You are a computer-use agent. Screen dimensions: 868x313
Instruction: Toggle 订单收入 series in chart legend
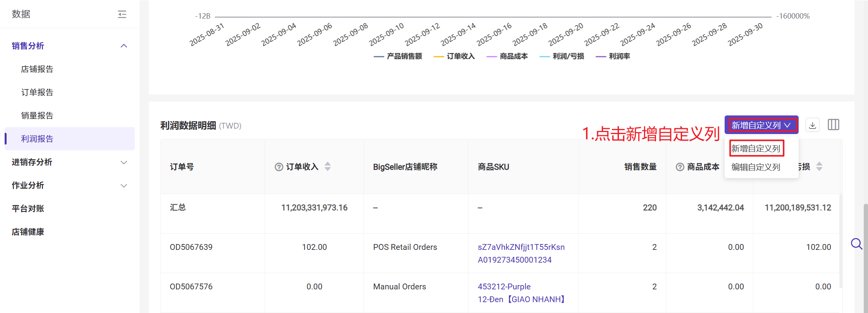click(455, 57)
